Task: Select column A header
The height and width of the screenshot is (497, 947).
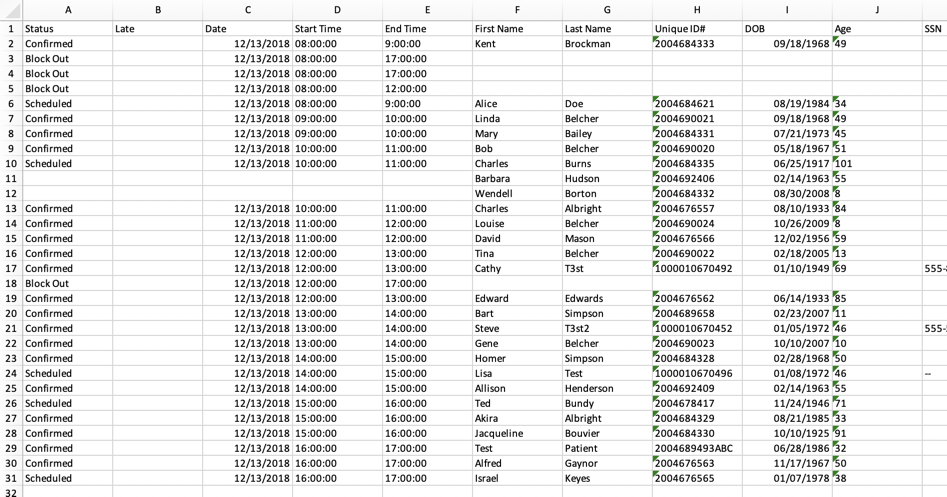Action: point(67,10)
